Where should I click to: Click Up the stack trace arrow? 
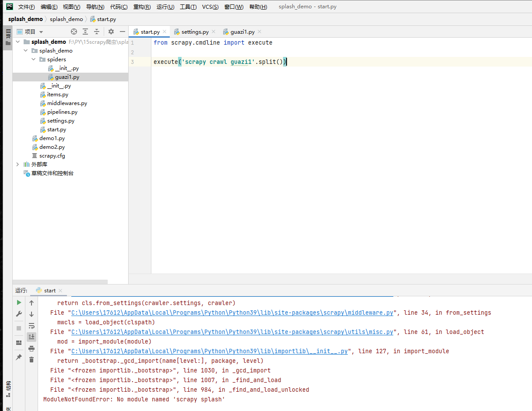click(x=31, y=303)
